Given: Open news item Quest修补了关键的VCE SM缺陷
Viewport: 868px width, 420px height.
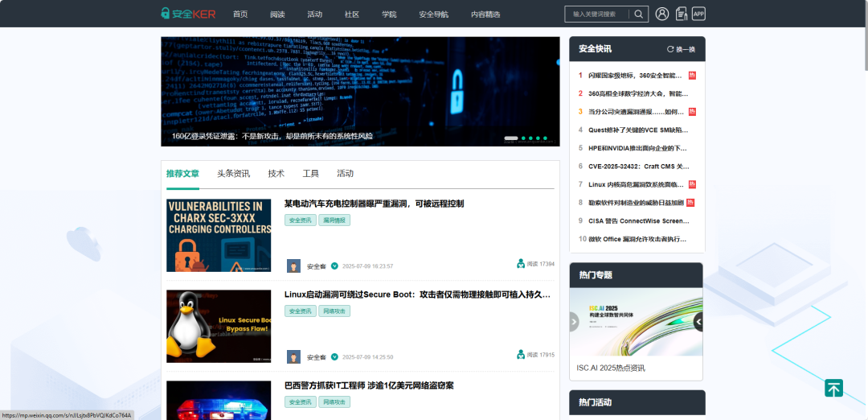Looking at the screenshot, I should click(638, 130).
